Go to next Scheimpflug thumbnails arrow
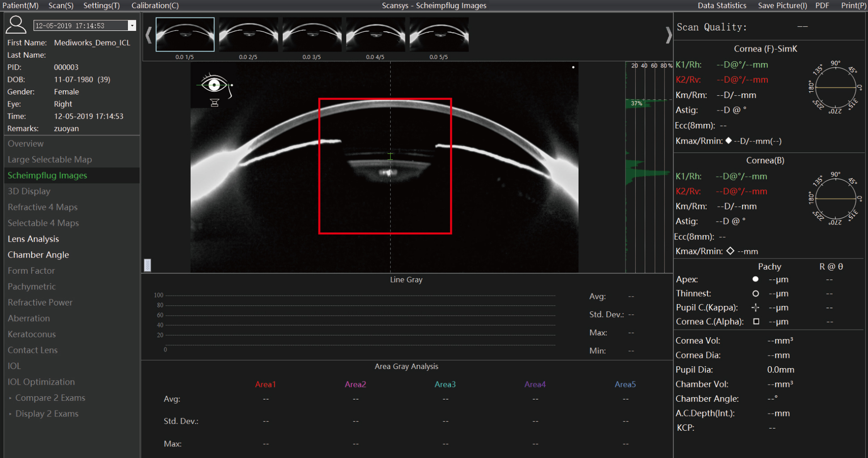This screenshot has height=458, width=868. click(x=668, y=35)
